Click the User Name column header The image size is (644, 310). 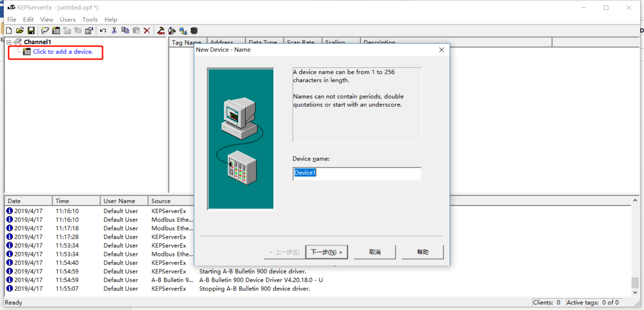pyautogui.click(x=124, y=201)
